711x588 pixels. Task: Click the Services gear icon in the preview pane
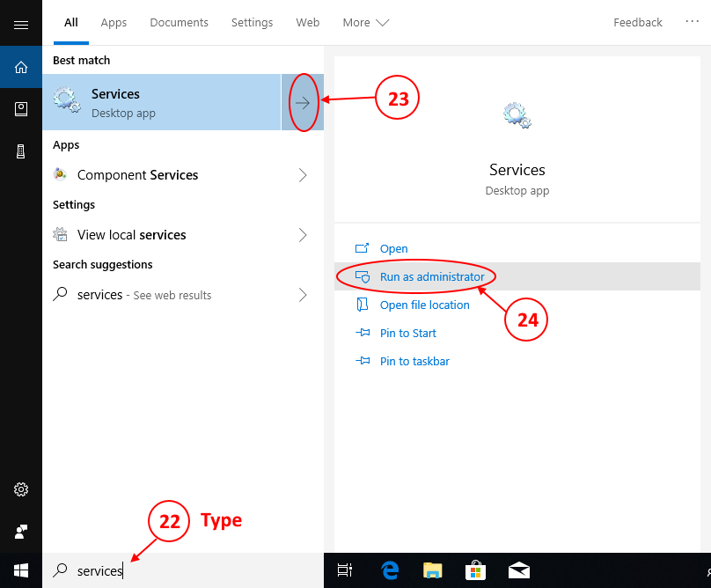pos(517,115)
